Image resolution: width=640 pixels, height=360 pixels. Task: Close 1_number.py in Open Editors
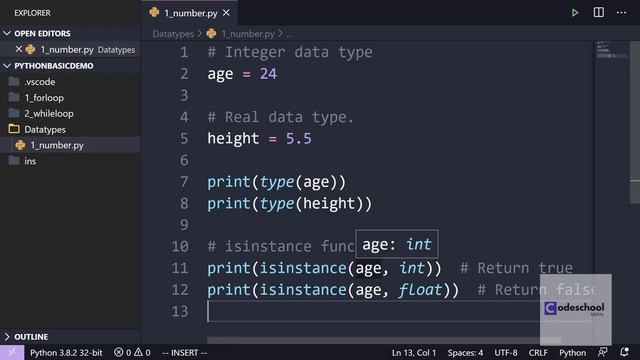(x=18, y=49)
